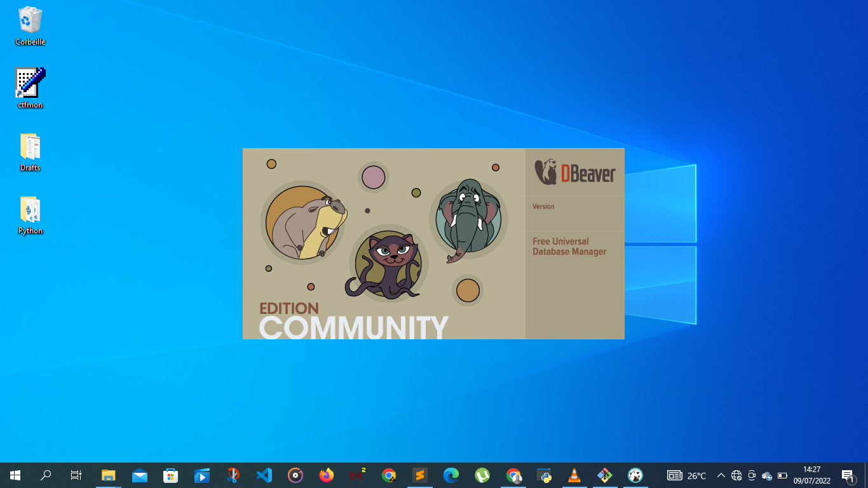Open the taskbar search

pyautogui.click(x=46, y=475)
